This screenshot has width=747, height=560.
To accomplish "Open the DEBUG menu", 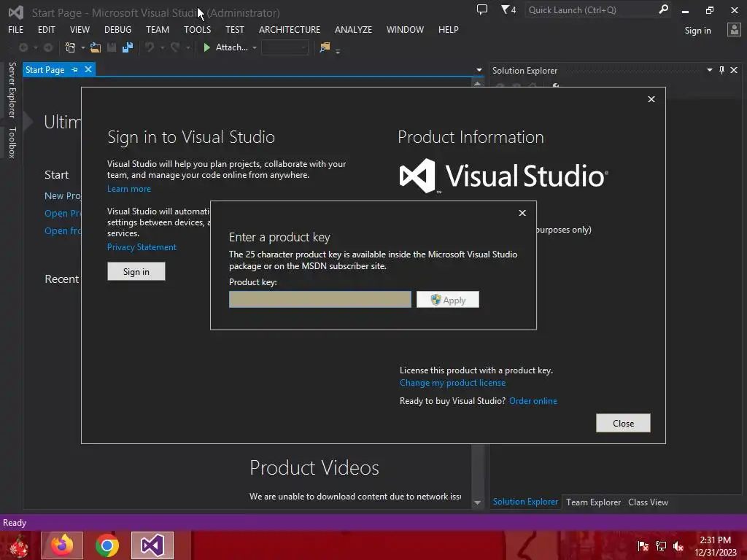I will point(117,29).
